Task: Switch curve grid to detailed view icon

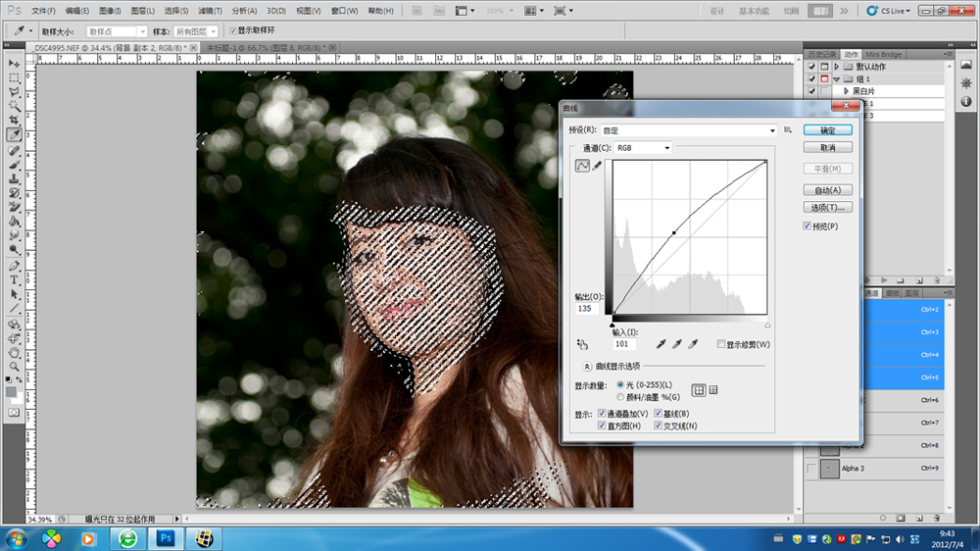Action: click(x=713, y=390)
